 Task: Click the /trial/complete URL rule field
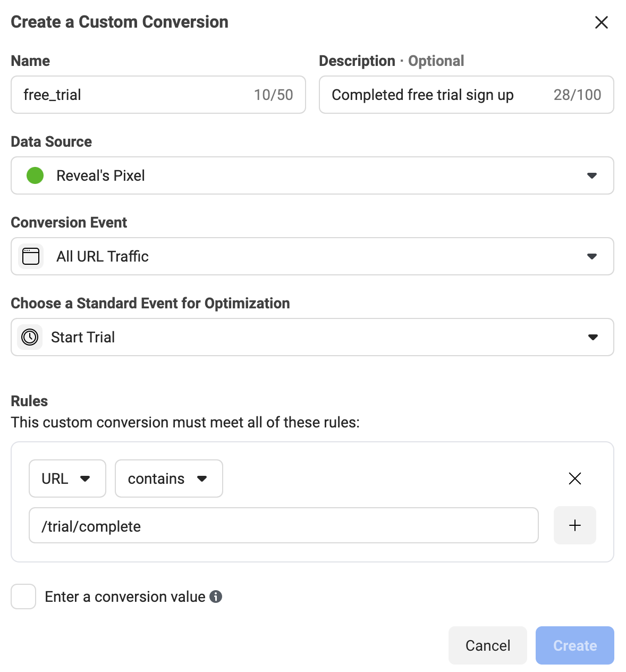click(x=283, y=525)
